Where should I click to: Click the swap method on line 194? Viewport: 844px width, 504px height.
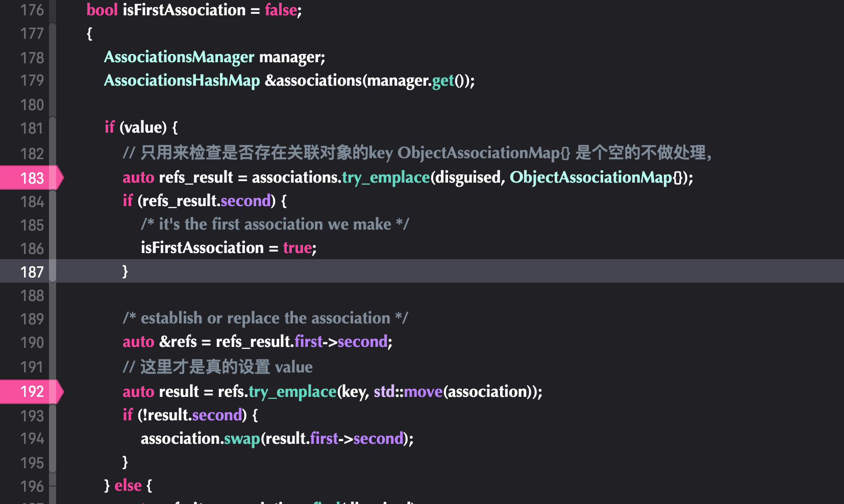point(242,439)
